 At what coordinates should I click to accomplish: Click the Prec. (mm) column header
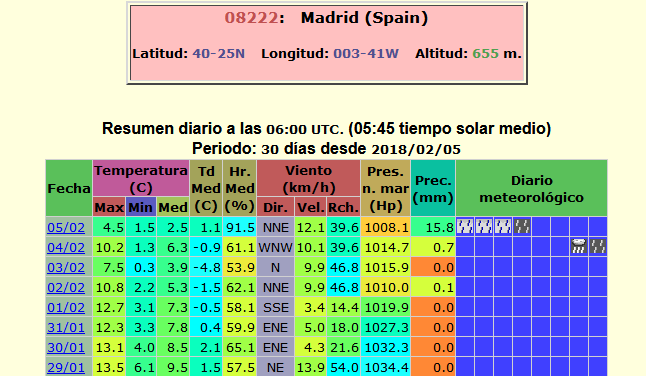tap(433, 188)
